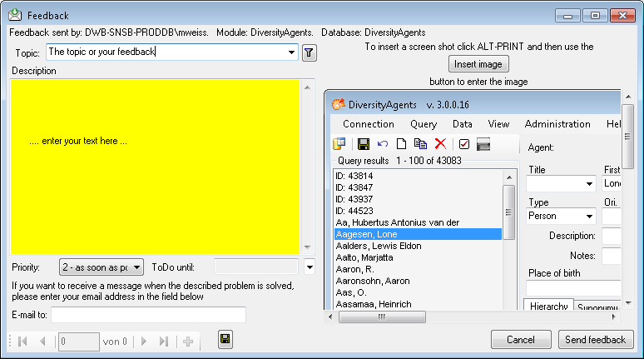Click the Description scrollbar down arrow
644x359 pixels.
[307, 247]
